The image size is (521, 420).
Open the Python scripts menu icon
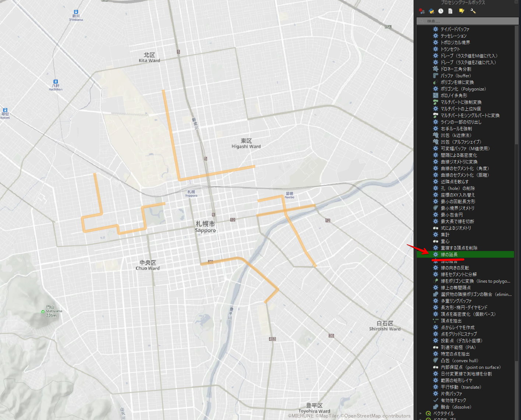431,11
